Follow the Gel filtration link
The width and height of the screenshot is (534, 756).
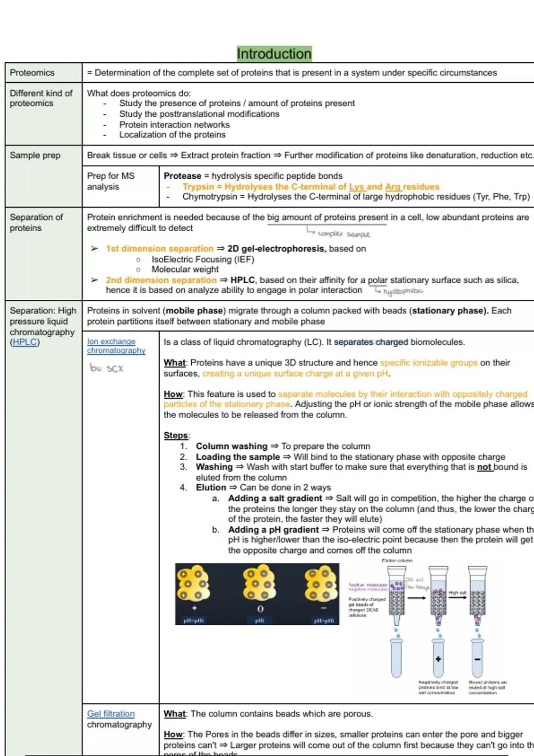click(111, 714)
